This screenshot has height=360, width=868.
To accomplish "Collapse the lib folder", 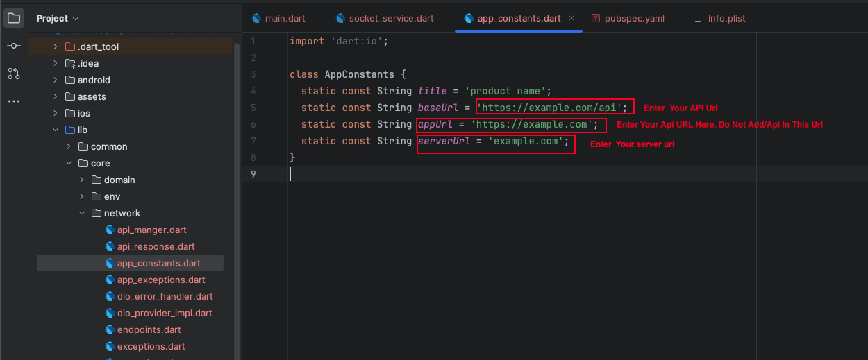I will click(56, 130).
